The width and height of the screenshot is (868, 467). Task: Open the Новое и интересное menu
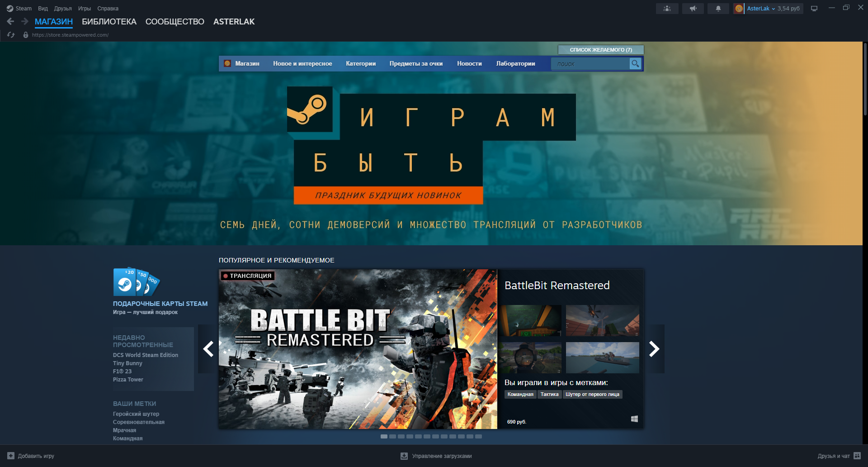pos(302,64)
